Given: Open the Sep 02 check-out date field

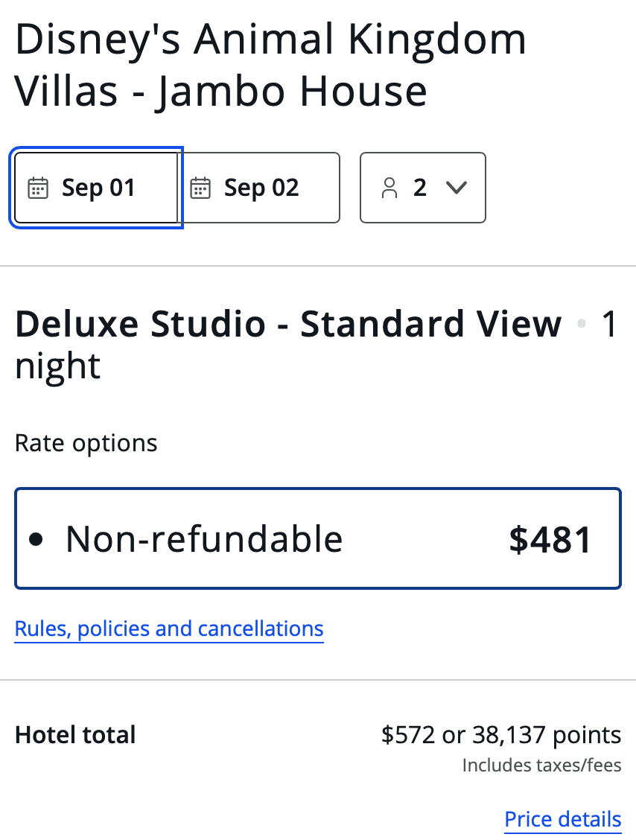Looking at the screenshot, I should pos(261,188).
